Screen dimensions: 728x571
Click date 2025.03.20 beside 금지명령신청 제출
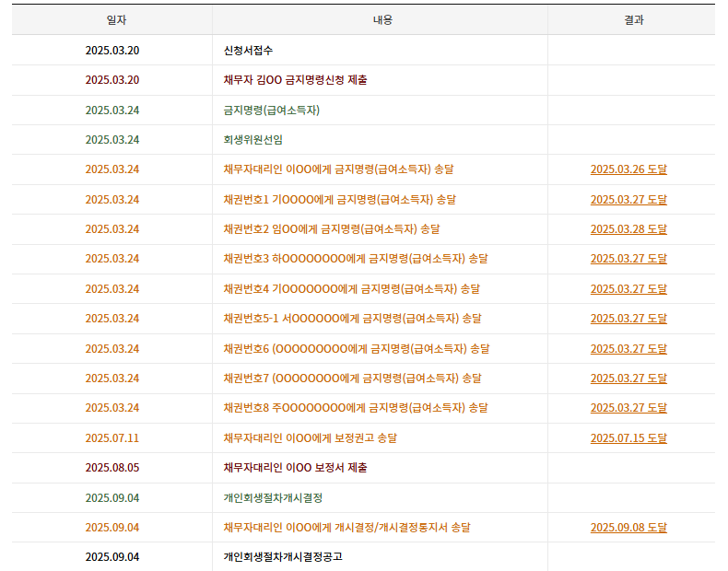pos(112,80)
